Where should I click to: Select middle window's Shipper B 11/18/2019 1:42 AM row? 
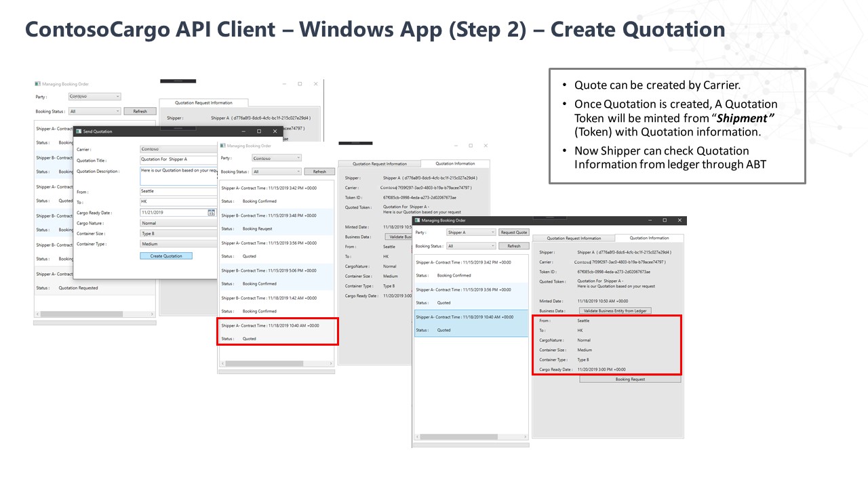point(276,304)
